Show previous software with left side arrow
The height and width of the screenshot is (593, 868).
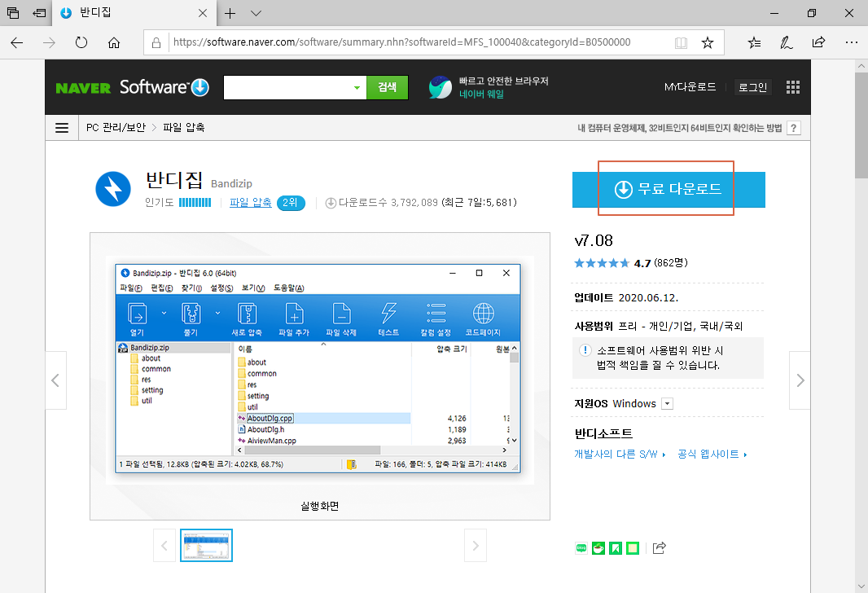tap(55, 380)
